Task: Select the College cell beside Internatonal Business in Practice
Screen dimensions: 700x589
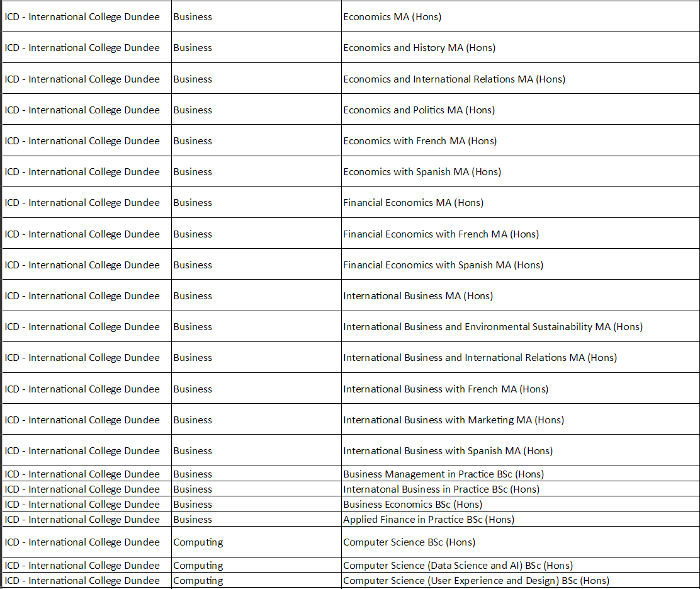Action: pos(87,489)
